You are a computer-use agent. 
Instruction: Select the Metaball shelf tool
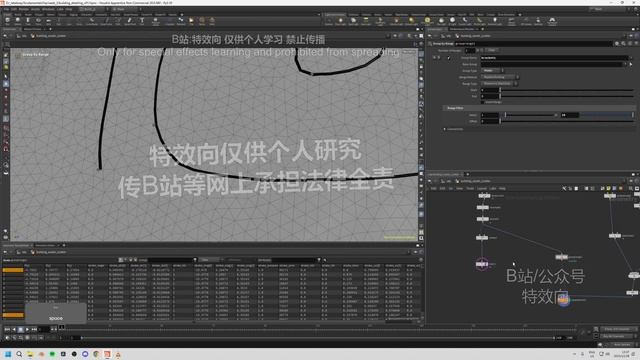coord(181,21)
